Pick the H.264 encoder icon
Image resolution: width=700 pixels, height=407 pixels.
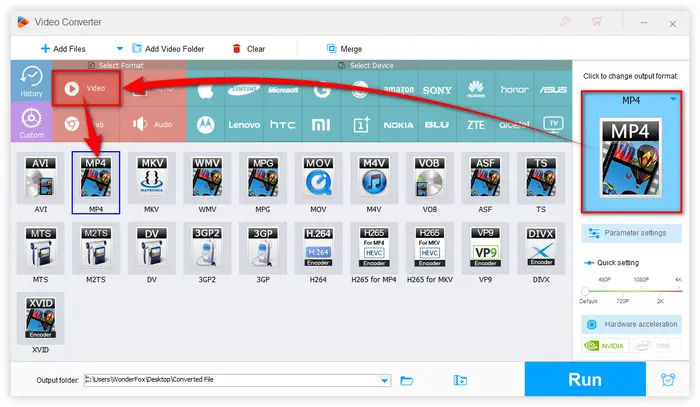coord(318,248)
